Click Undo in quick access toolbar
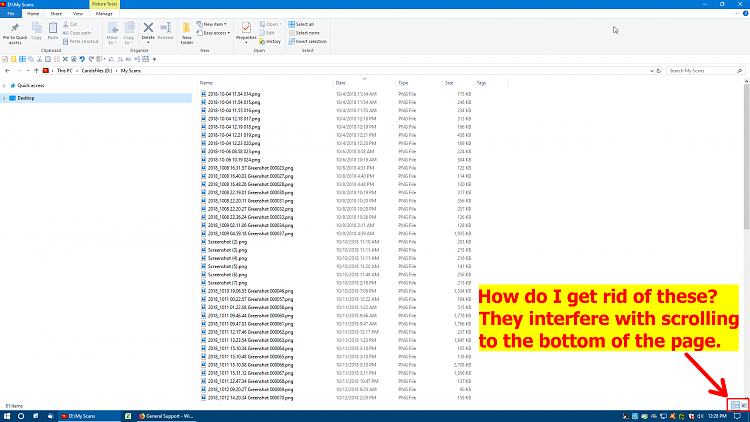Screen dimensions: 750x422 pyautogui.click(x=82, y=59)
